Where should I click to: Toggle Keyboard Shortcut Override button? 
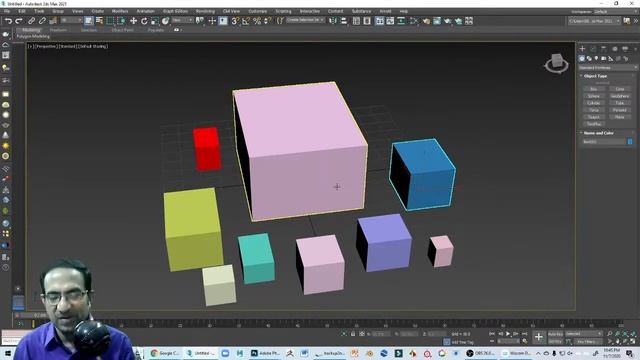click(223, 21)
